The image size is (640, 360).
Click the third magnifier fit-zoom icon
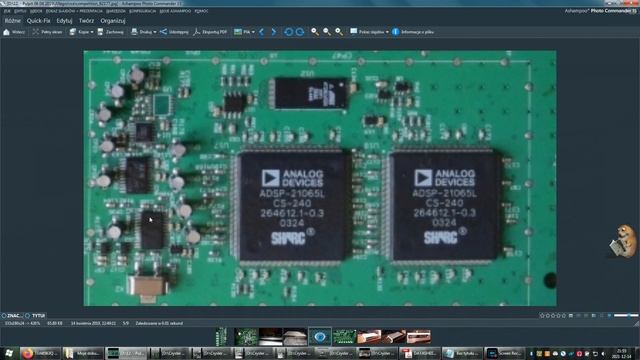tap(339, 32)
